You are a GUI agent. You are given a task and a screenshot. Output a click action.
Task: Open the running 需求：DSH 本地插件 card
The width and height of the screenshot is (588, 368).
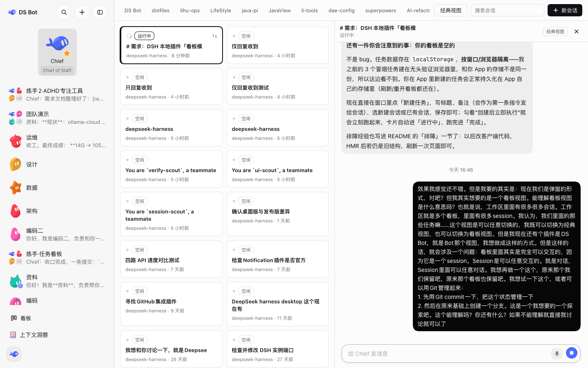coord(171,45)
